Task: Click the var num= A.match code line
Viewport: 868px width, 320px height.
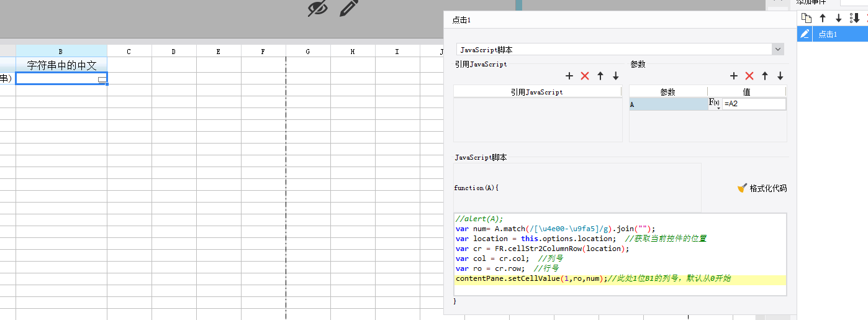Action: [555, 229]
